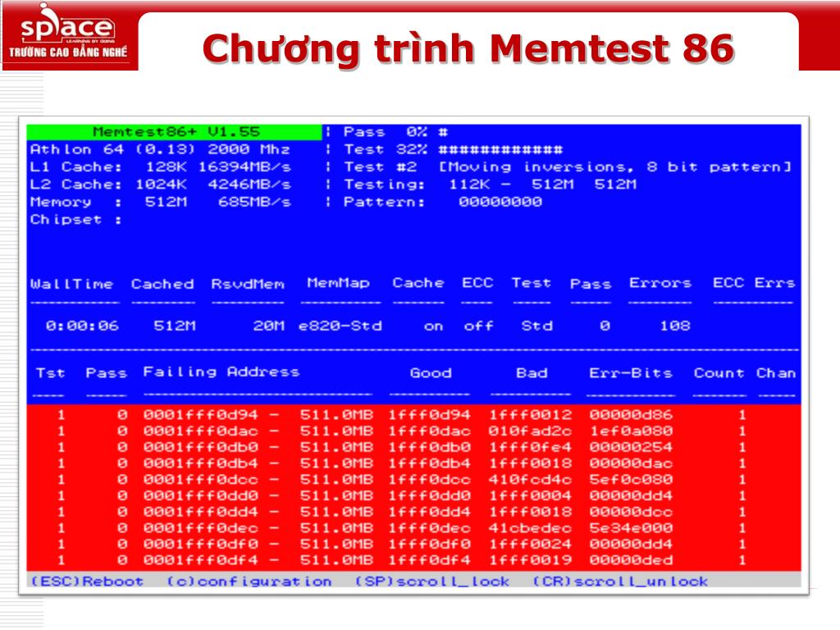The width and height of the screenshot is (840, 630).
Task: Click the Err-Bits column header
Action: [631, 373]
